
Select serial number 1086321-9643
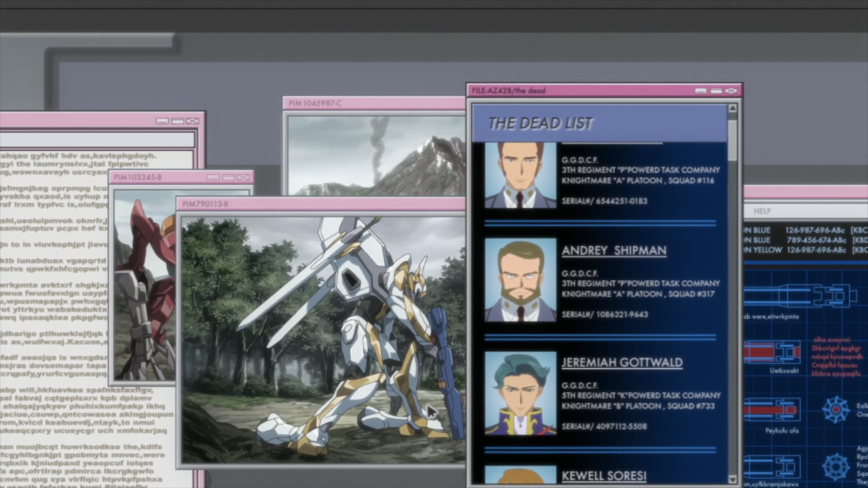[622, 314]
